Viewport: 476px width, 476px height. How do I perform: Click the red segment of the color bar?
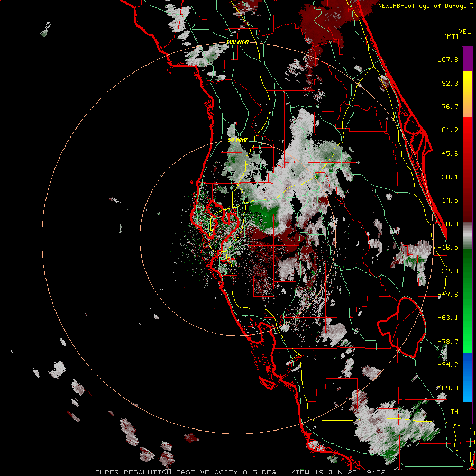467,169
